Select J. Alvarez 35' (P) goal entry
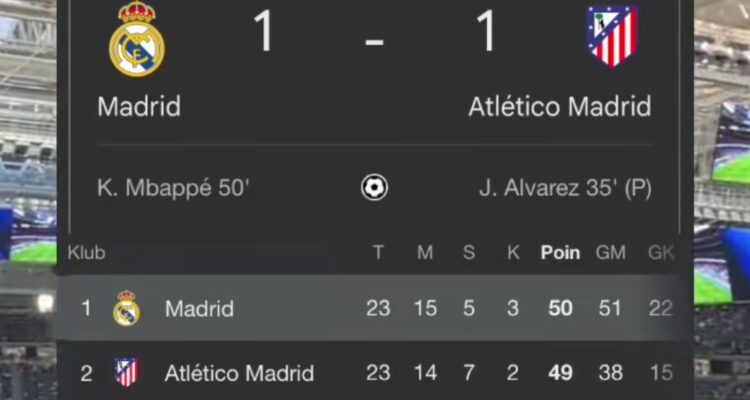This screenshot has height=400, width=750. click(565, 189)
